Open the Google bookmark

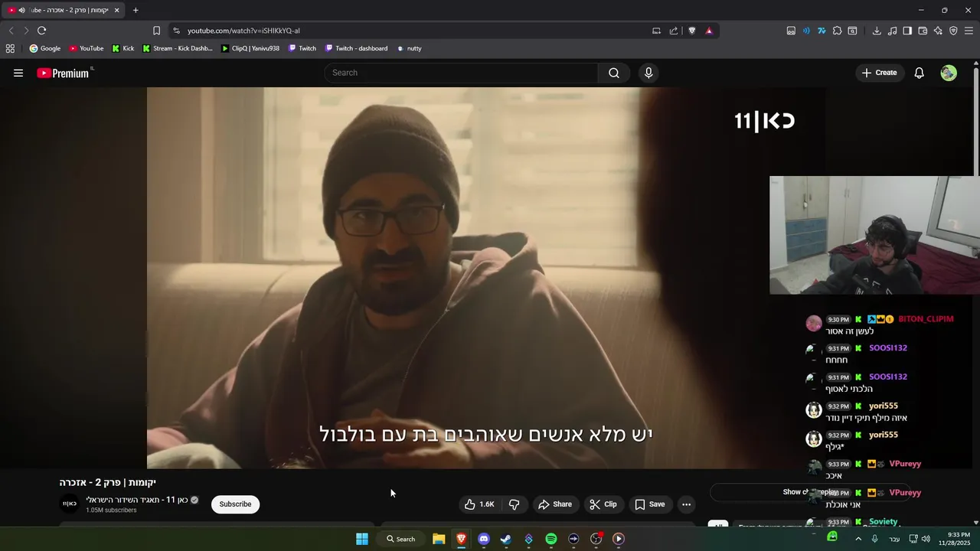(45, 48)
